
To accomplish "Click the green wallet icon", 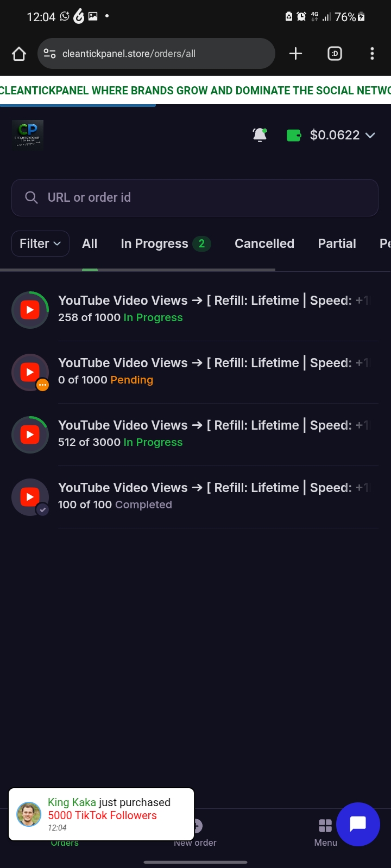I will point(294,135).
